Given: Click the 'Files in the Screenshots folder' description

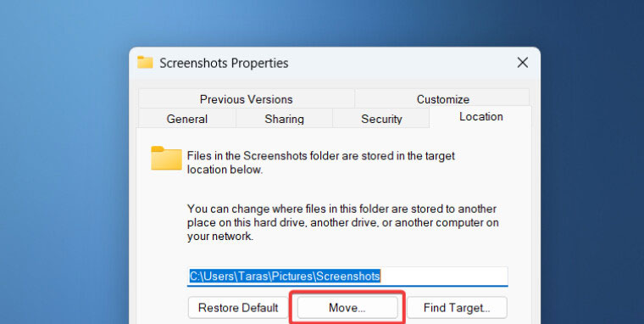Looking at the screenshot, I should pyautogui.click(x=321, y=163).
